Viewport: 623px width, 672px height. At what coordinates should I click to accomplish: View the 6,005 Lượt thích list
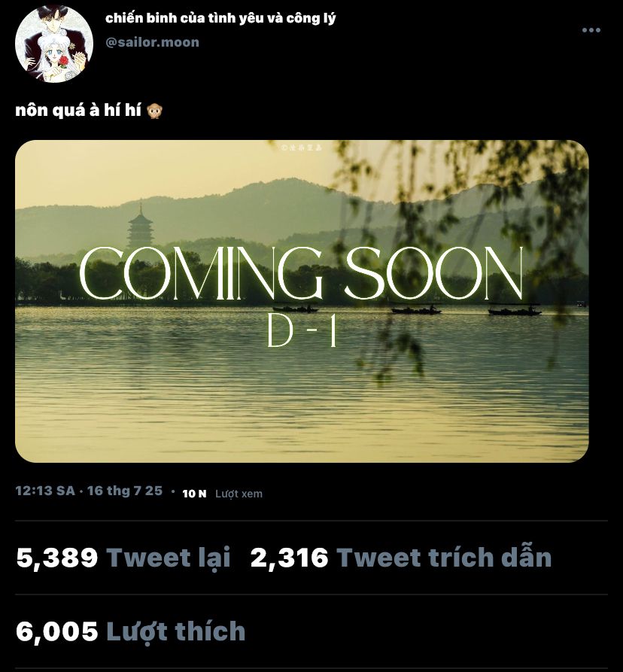[131, 631]
